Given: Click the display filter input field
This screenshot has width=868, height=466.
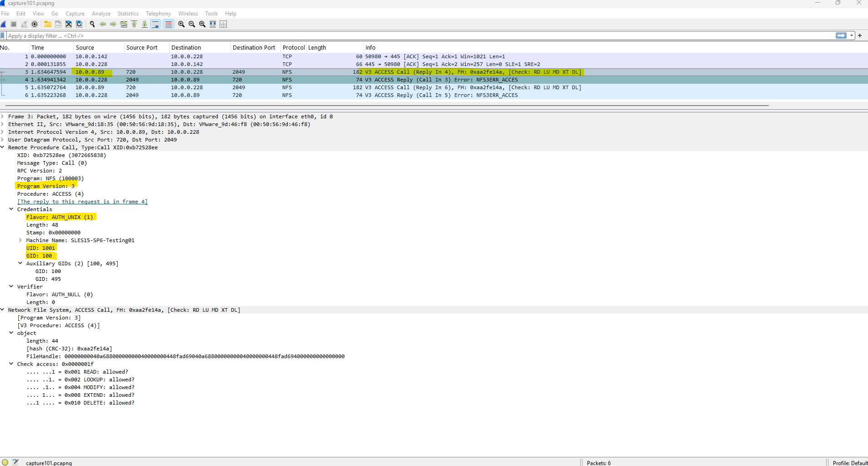Looking at the screenshot, I should point(421,35).
